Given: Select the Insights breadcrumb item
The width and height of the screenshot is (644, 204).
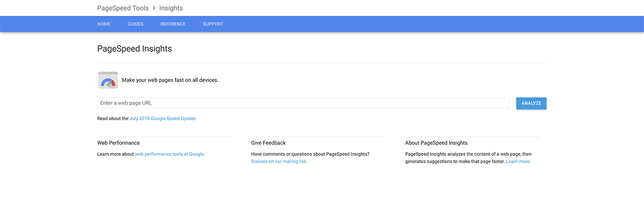Looking at the screenshot, I should [171, 8].
